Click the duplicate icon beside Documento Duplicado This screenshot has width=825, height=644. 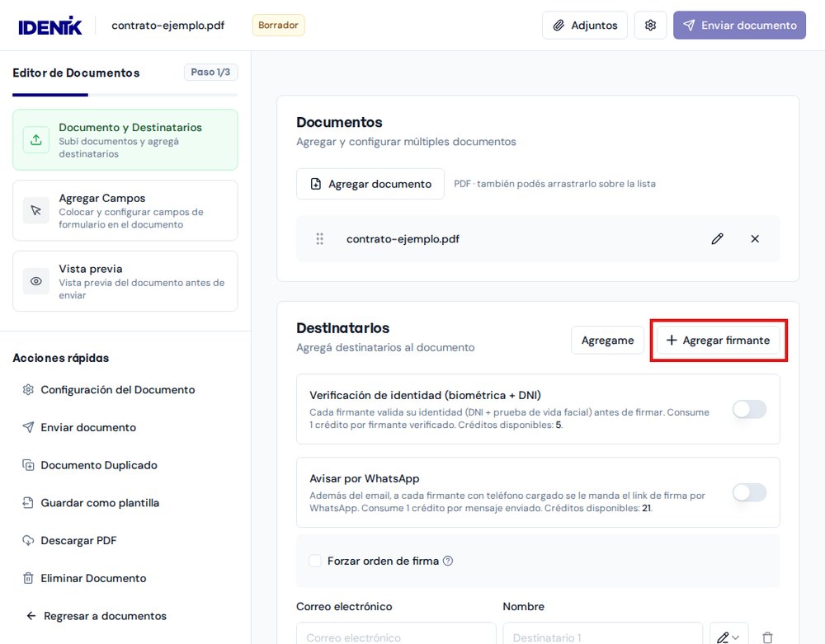point(28,465)
